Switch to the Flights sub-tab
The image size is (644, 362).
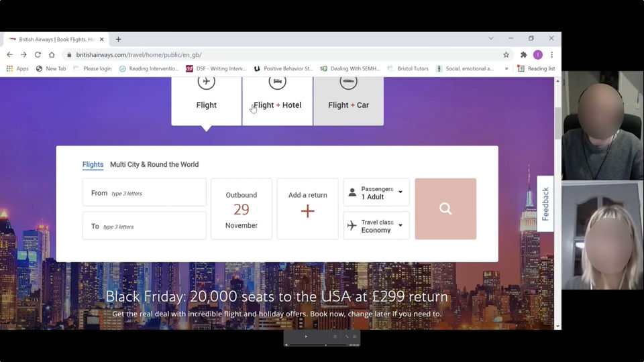pos(93,165)
